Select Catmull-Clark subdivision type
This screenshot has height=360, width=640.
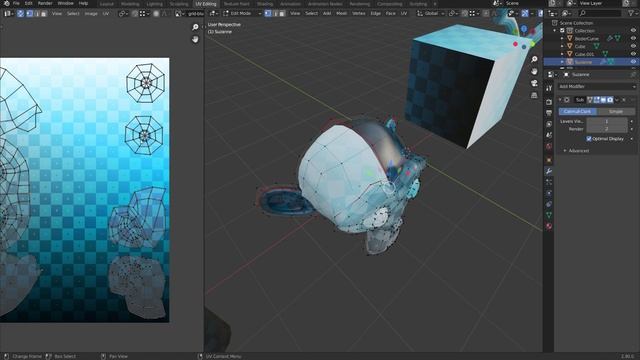click(577, 111)
